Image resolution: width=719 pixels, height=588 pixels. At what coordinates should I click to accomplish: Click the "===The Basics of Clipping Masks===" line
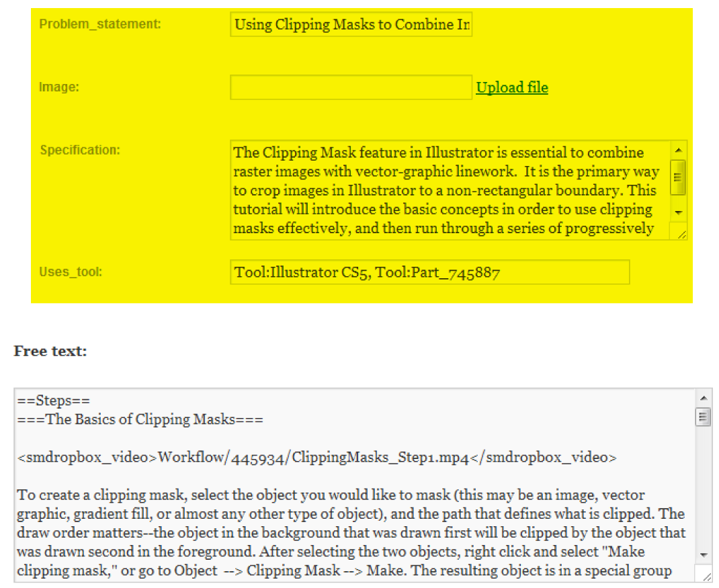tap(140, 419)
